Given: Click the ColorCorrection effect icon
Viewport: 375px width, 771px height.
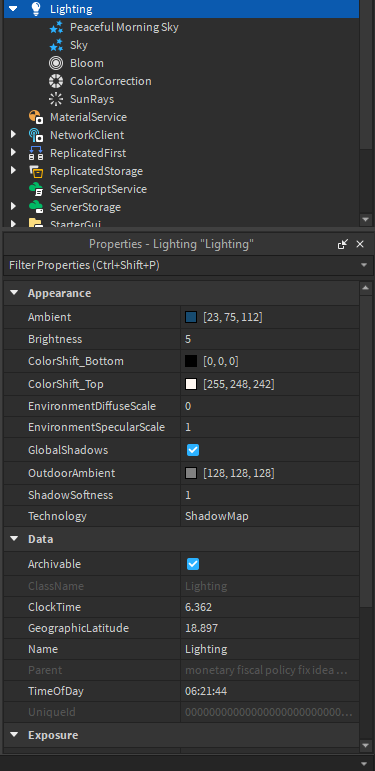Looking at the screenshot, I should 56,81.
